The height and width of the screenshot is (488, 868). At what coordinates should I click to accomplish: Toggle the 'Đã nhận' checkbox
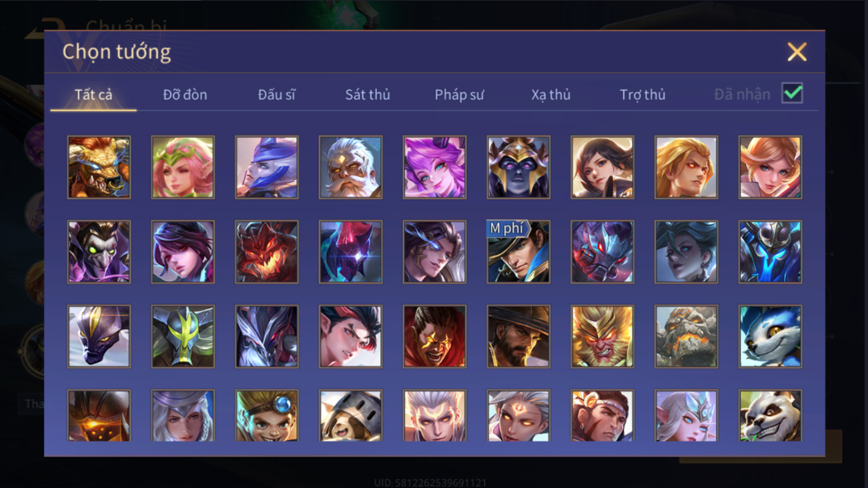[792, 93]
